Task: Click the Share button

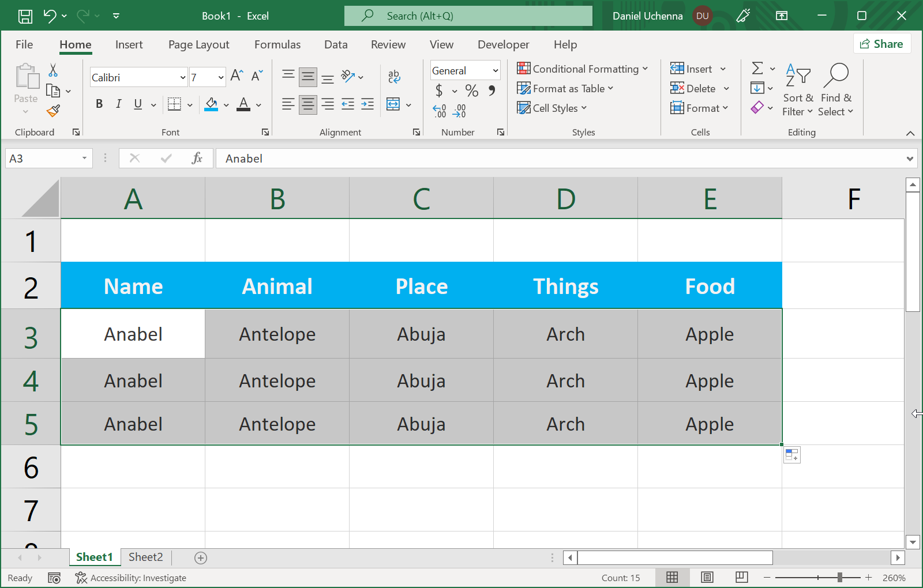Action: (x=881, y=44)
